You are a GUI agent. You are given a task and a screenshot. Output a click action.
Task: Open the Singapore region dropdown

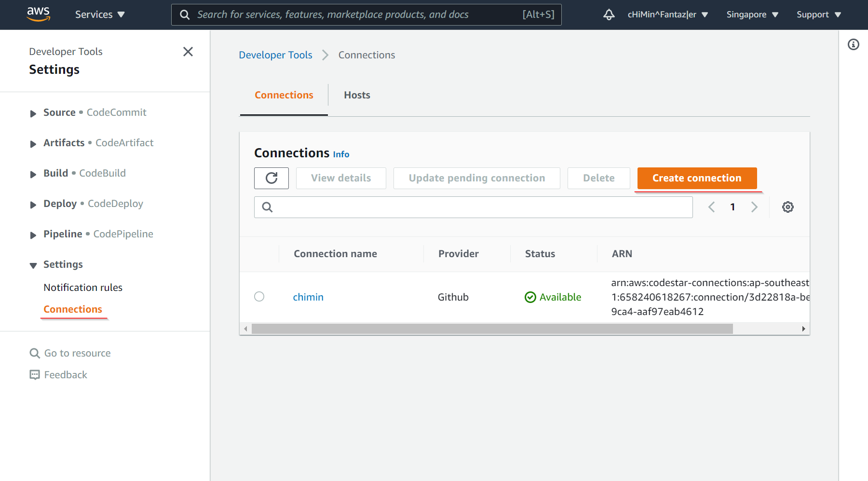click(x=752, y=14)
